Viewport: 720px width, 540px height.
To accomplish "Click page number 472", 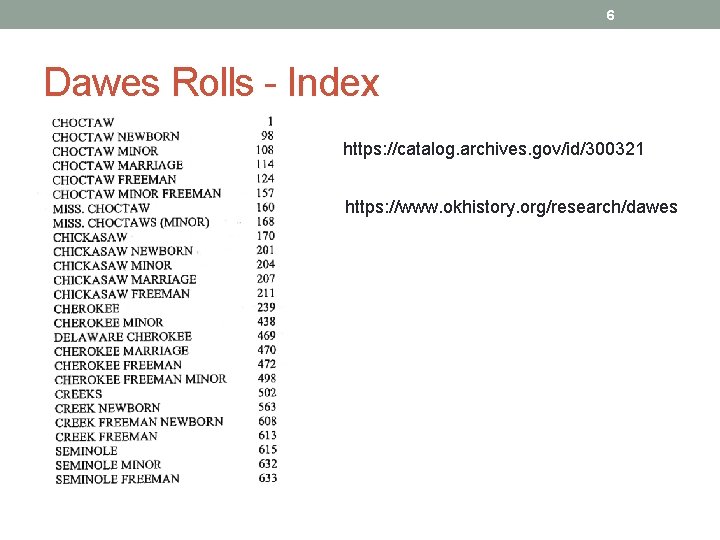I will [267, 364].
